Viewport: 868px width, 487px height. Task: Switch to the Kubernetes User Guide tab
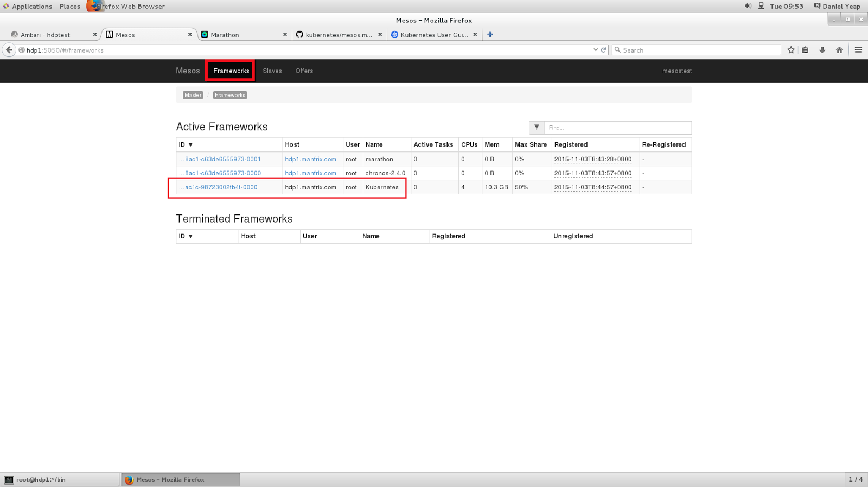pyautogui.click(x=434, y=35)
